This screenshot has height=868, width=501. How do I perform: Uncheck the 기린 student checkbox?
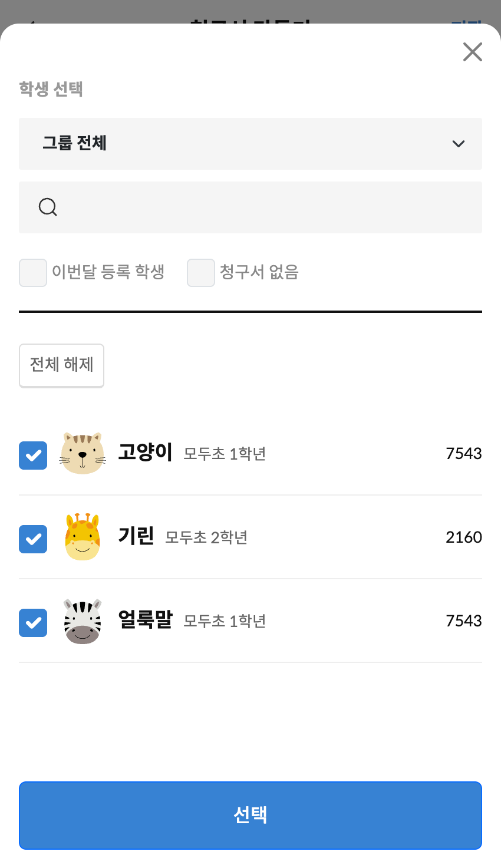click(x=33, y=539)
